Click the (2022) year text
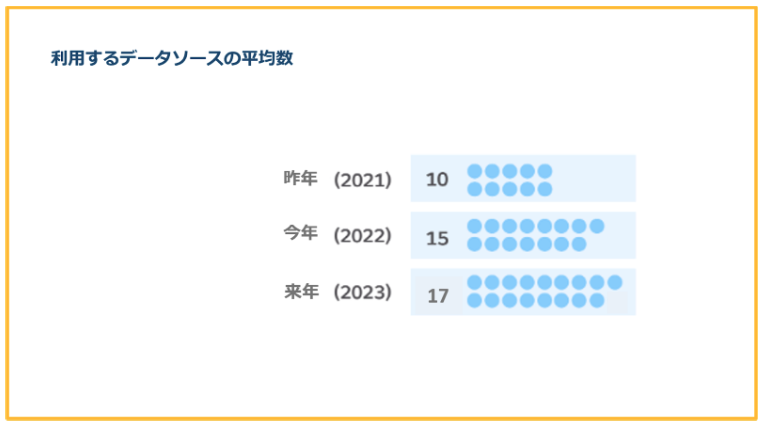 (x=362, y=236)
